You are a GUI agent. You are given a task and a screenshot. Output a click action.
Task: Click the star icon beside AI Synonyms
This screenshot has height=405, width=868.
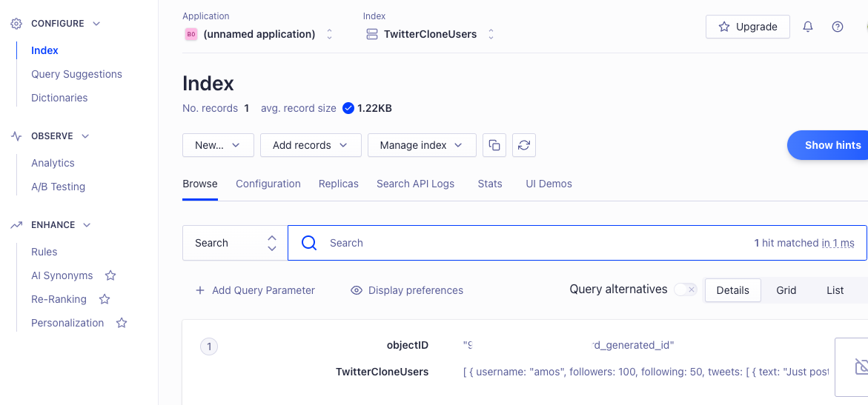tap(110, 275)
